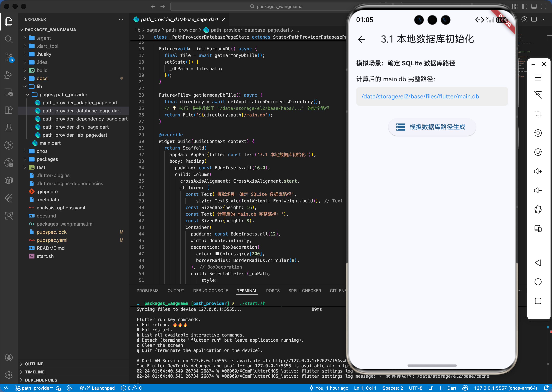Toggle the primary side bar layout button
The width and height of the screenshot is (552, 392).
coord(524,6)
